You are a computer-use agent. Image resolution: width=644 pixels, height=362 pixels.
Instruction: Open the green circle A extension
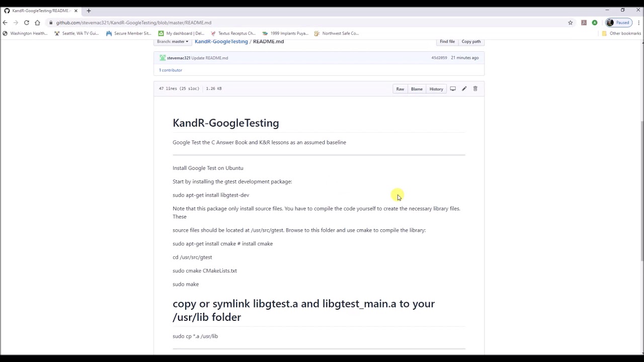coord(595,23)
